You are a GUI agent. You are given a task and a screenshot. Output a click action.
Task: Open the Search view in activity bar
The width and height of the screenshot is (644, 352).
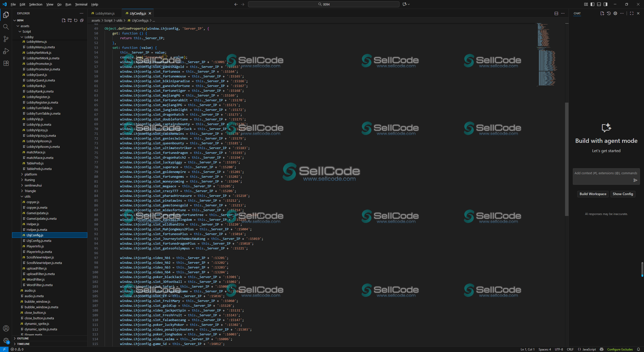click(x=6, y=27)
